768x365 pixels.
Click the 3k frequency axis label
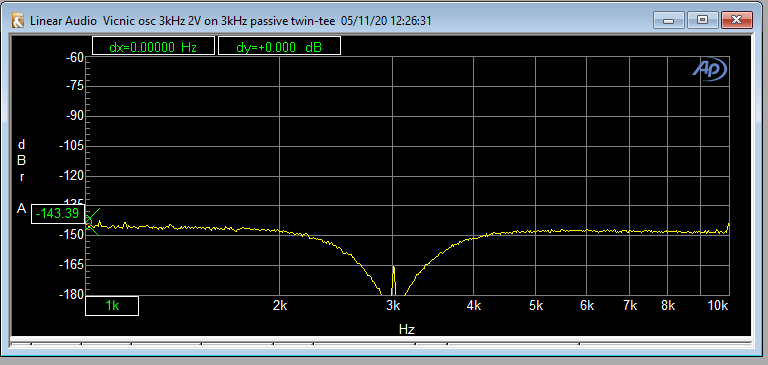pos(392,306)
